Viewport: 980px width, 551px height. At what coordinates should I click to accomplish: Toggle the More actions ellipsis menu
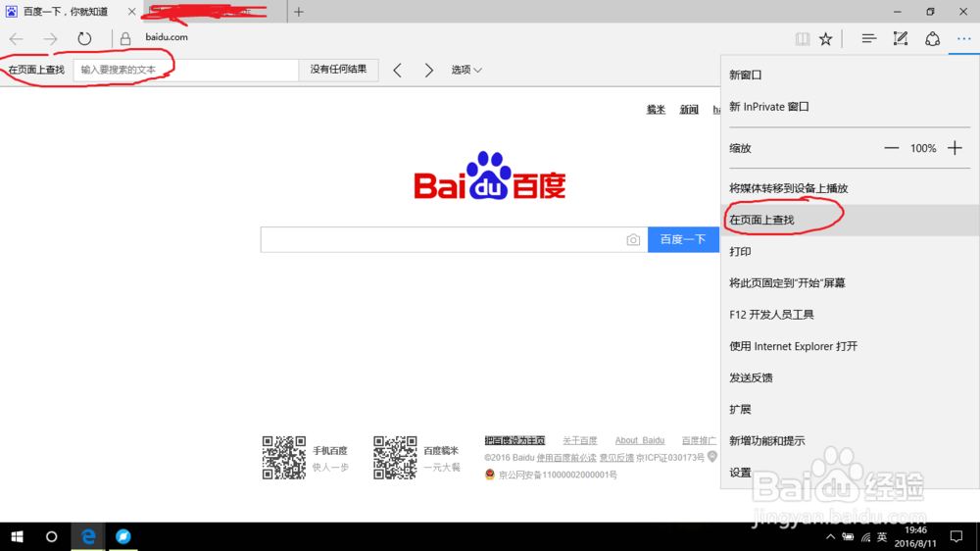[x=963, y=39]
